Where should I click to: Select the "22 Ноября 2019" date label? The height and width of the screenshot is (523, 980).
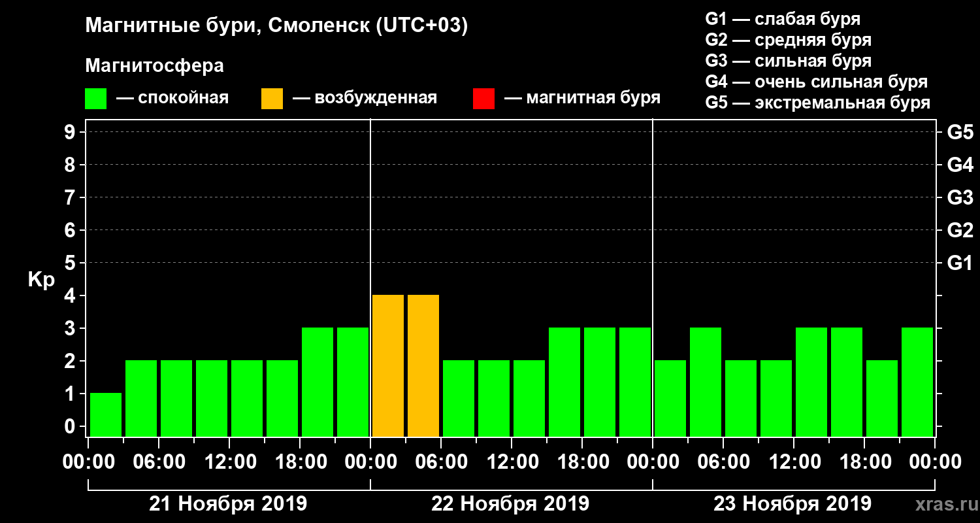coord(510,504)
